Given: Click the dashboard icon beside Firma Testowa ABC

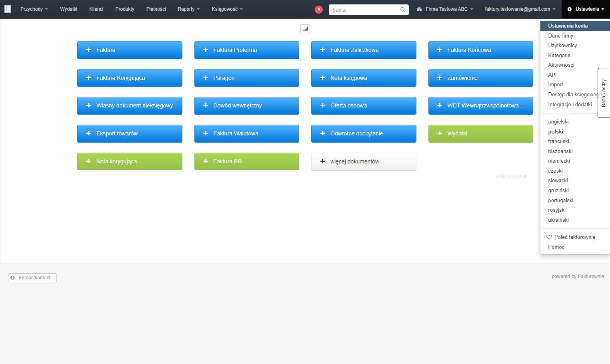Looking at the screenshot, I should tap(419, 9).
